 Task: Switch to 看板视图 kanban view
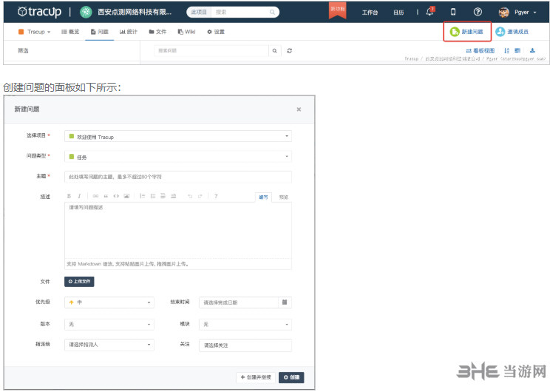(481, 51)
